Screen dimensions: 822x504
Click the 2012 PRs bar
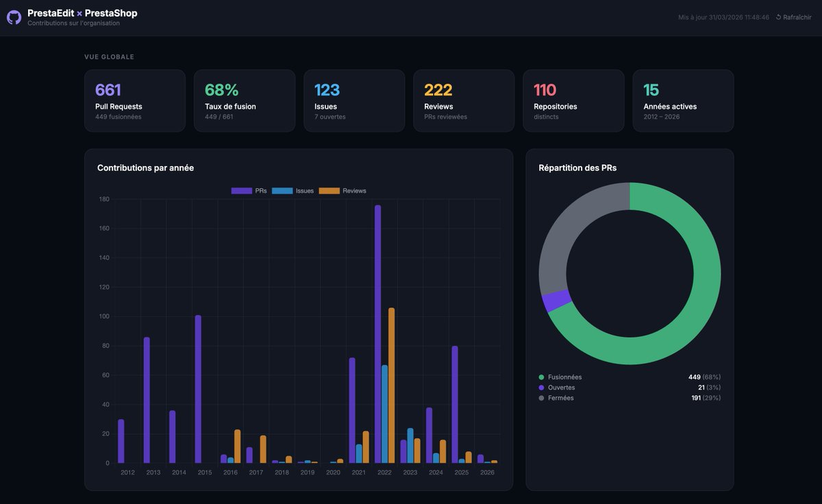coord(121,442)
